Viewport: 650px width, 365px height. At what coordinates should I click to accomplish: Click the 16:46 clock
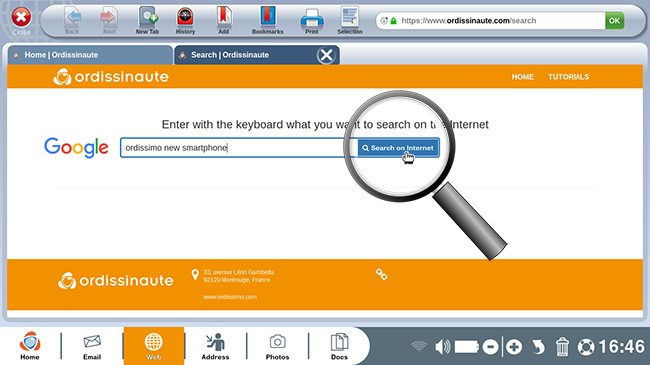621,347
